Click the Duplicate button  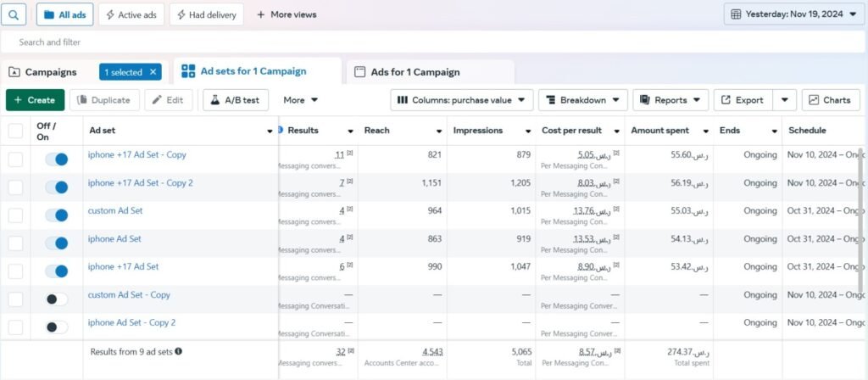104,100
